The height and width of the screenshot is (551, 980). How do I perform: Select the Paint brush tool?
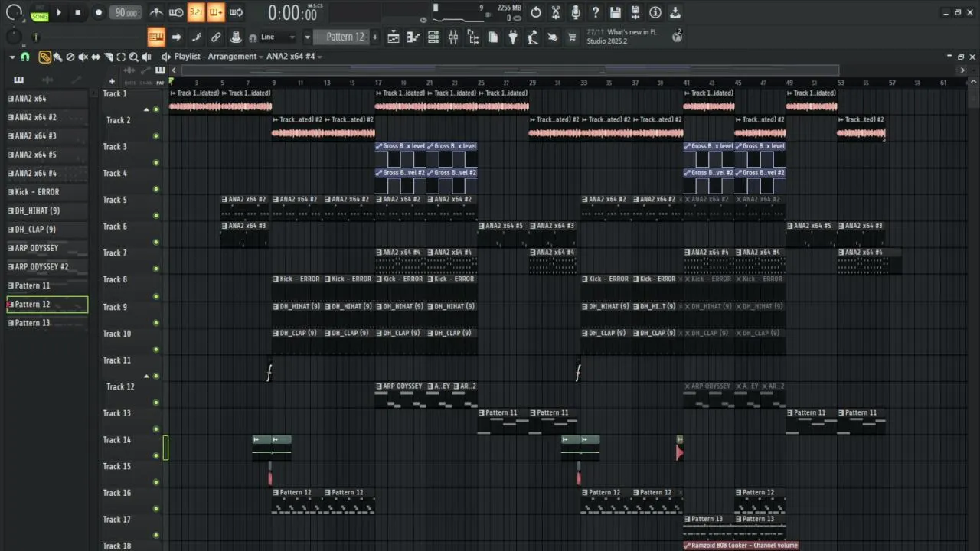click(57, 57)
